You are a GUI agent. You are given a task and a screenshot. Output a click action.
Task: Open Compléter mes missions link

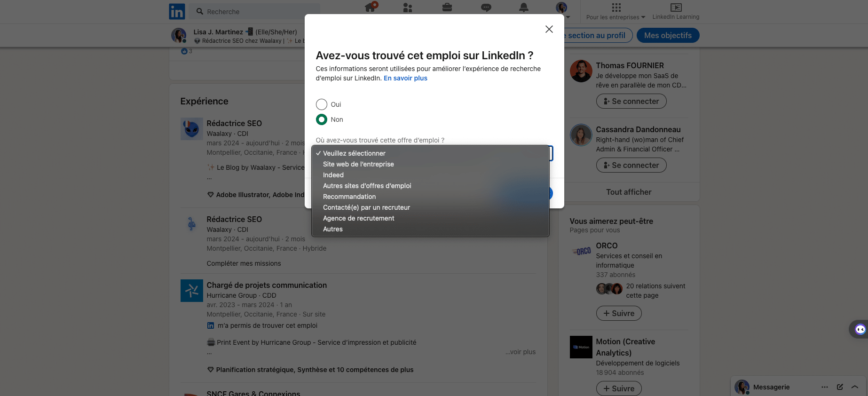[244, 263]
